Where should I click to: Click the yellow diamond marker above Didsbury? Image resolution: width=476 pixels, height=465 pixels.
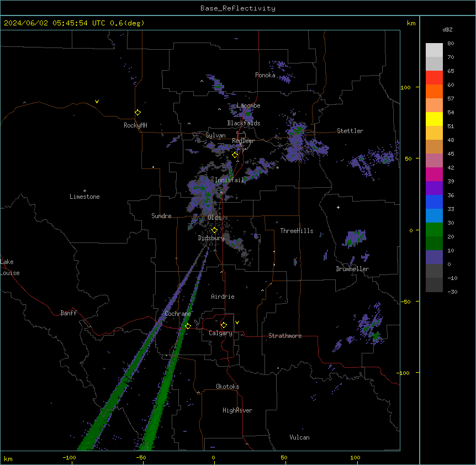click(215, 230)
